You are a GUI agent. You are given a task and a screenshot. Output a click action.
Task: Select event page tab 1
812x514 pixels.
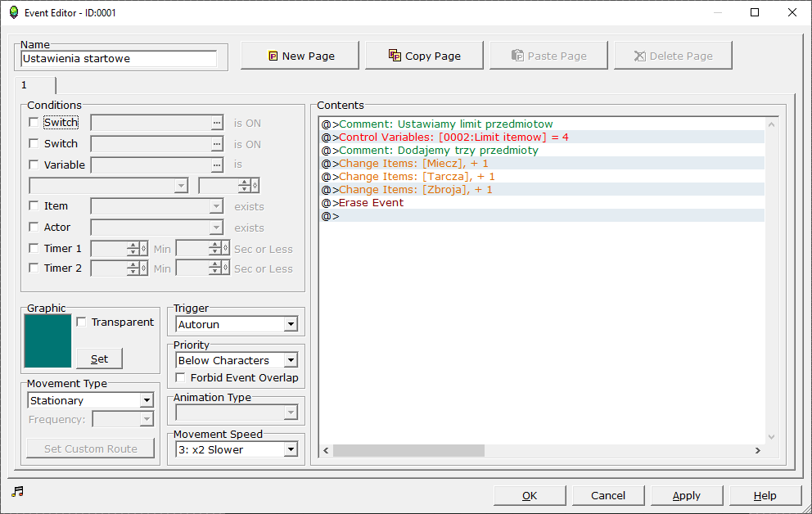point(34,85)
